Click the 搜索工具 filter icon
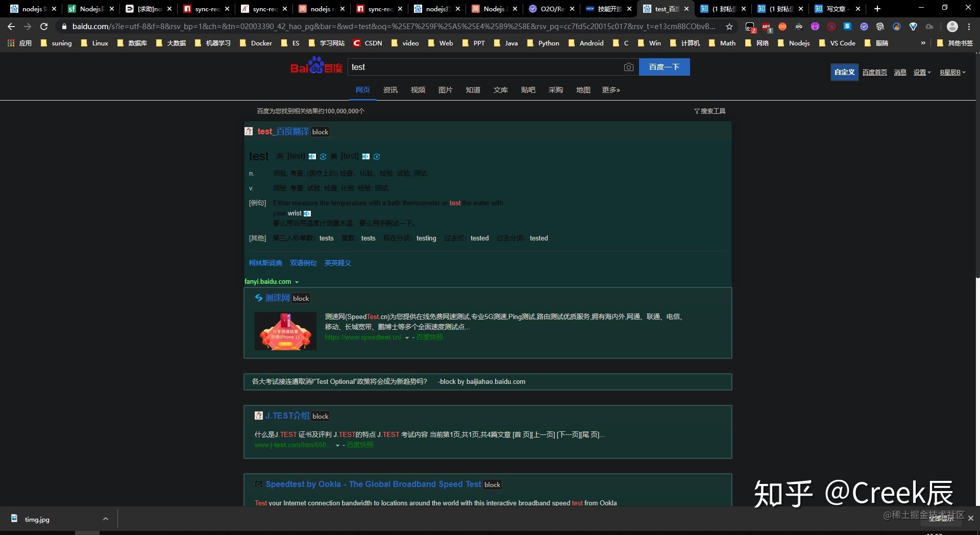 click(697, 111)
